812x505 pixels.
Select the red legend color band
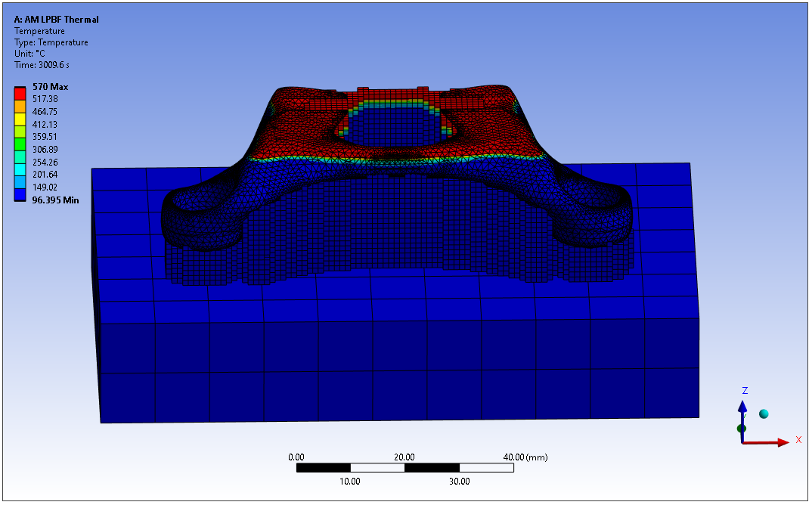tap(20, 94)
